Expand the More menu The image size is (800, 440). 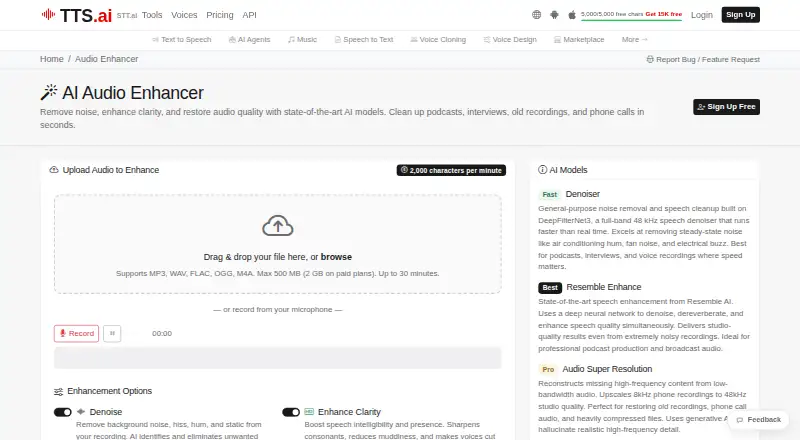[x=635, y=39]
